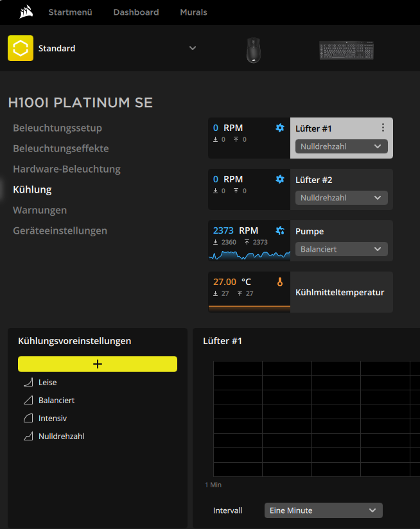Click the 27.00 °C temperature reading
Viewport: 420px width, 529px height.
pyautogui.click(x=232, y=282)
